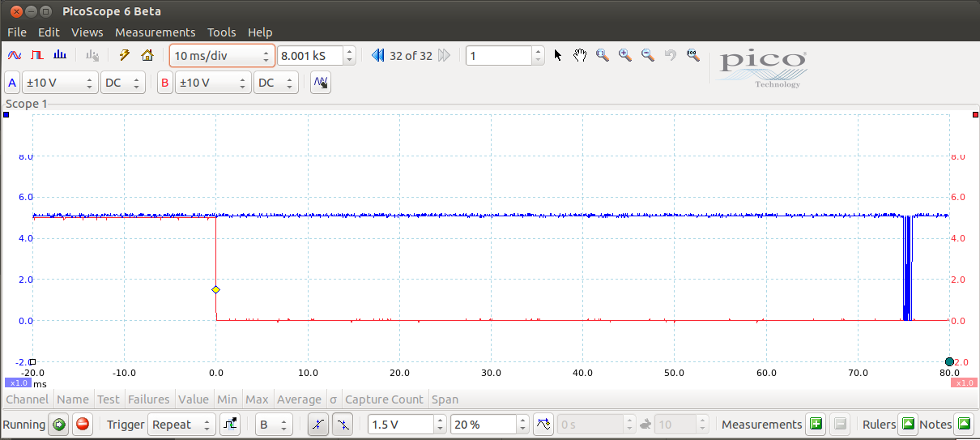
Task: Open the Trigger mode Repeat dropdown
Action: [x=182, y=424]
